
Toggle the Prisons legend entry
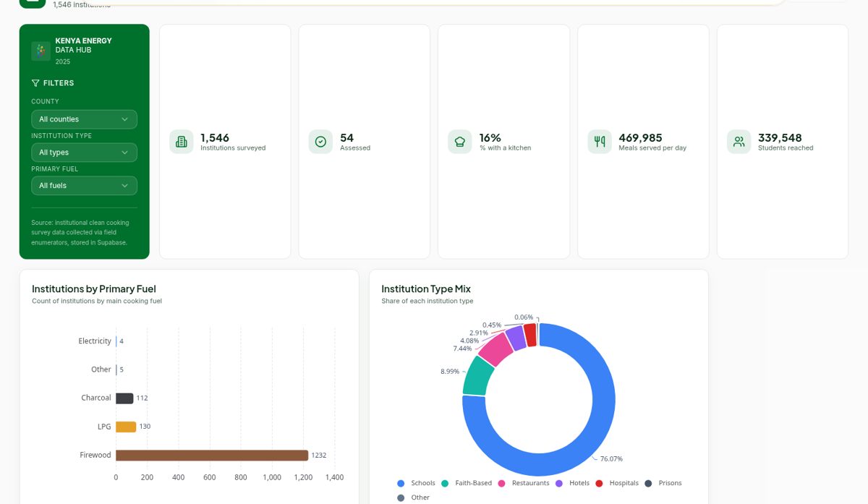click(663, 483)
